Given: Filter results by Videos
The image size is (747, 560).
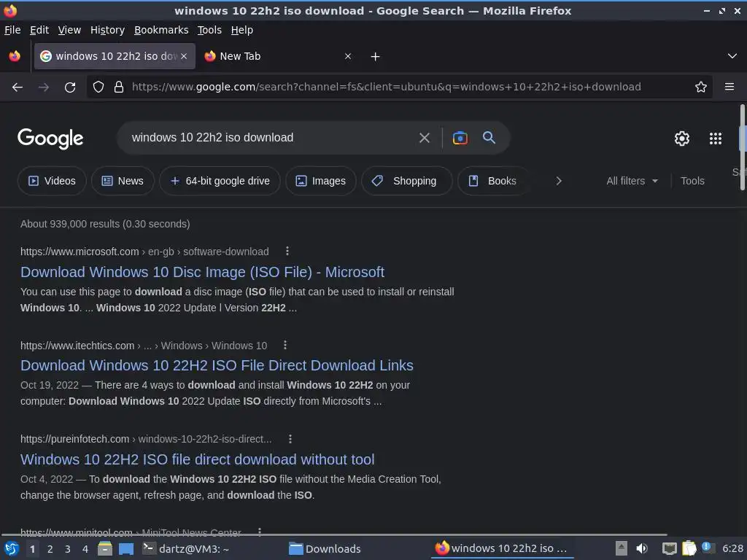Looking at the screenshot, I should [x=52, y=181].
